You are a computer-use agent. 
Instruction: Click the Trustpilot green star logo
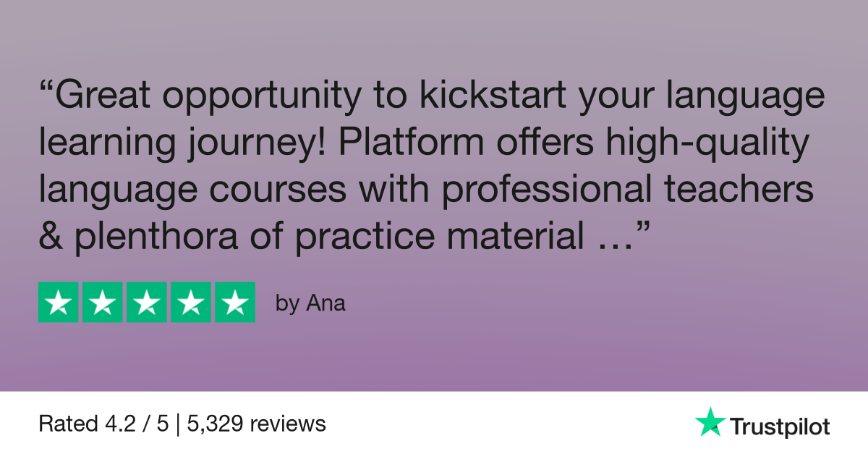[x=710, y=422]
